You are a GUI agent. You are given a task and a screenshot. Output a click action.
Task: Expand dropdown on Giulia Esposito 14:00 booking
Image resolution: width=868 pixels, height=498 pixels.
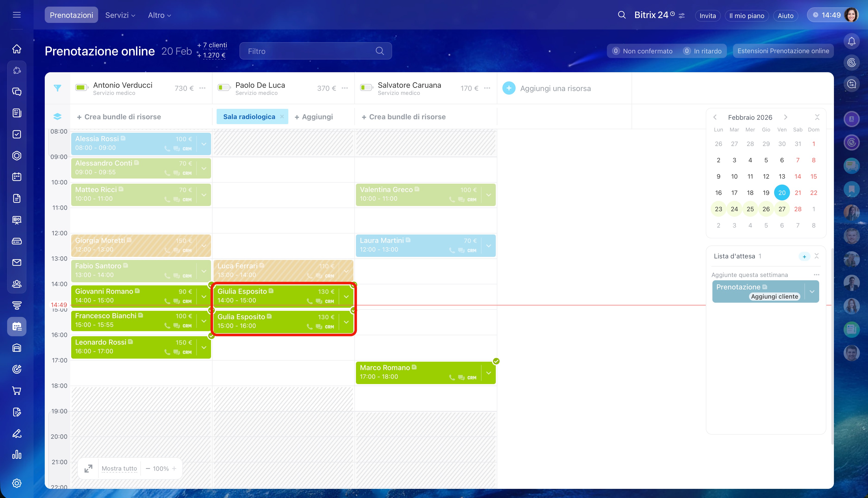point(346,297)
